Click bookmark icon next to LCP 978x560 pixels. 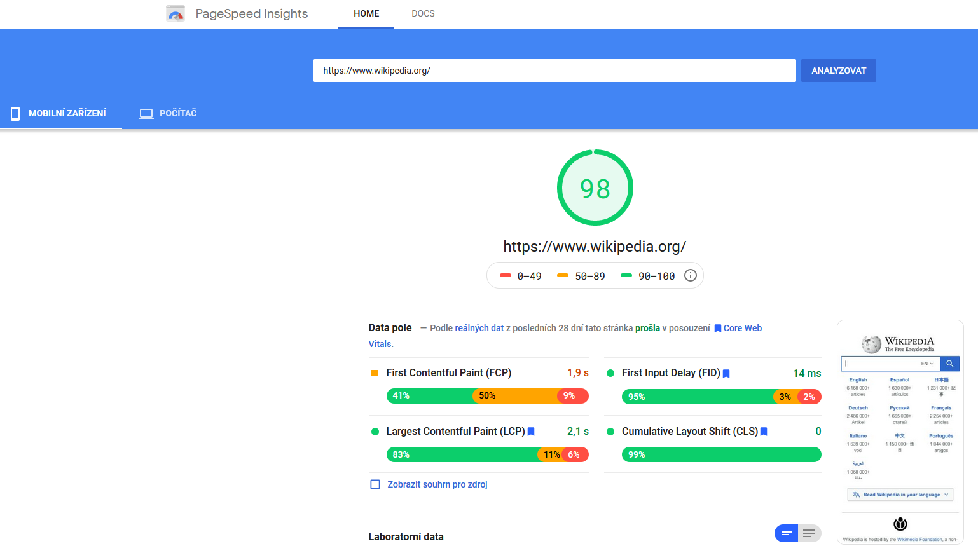(x=531, y=432)
